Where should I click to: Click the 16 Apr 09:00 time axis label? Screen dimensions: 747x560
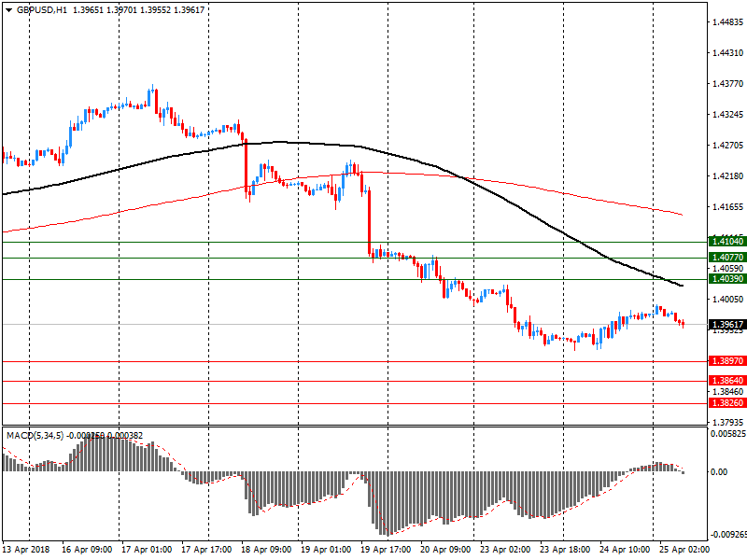[87, 550]
